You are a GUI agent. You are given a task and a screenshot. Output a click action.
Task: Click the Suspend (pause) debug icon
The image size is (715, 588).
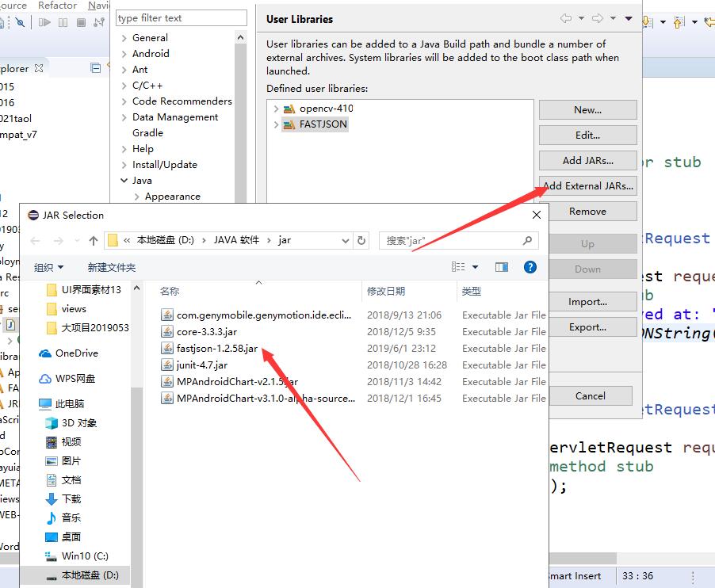[63, 22]
